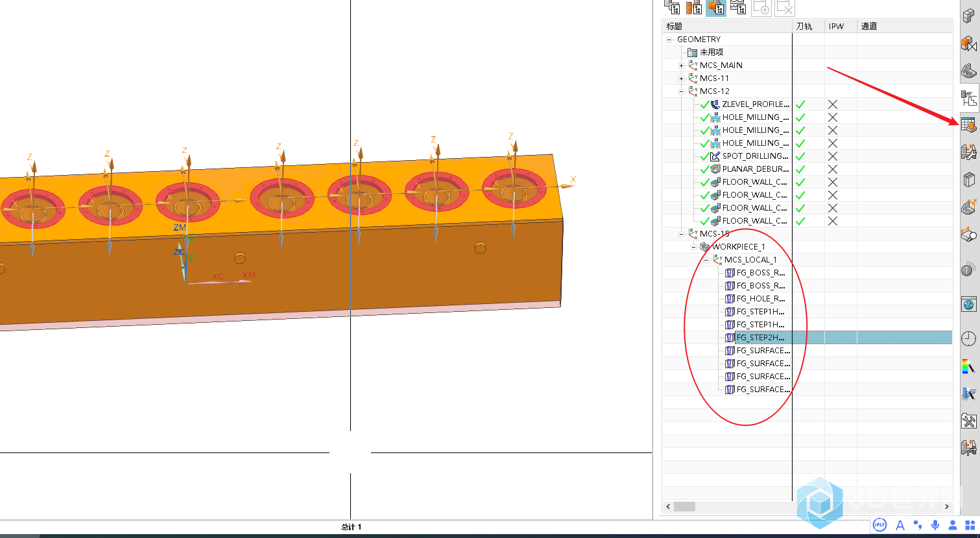Open HD3D Tools info icon
This screenshot has height=538, width=980.
pos(969,269)
